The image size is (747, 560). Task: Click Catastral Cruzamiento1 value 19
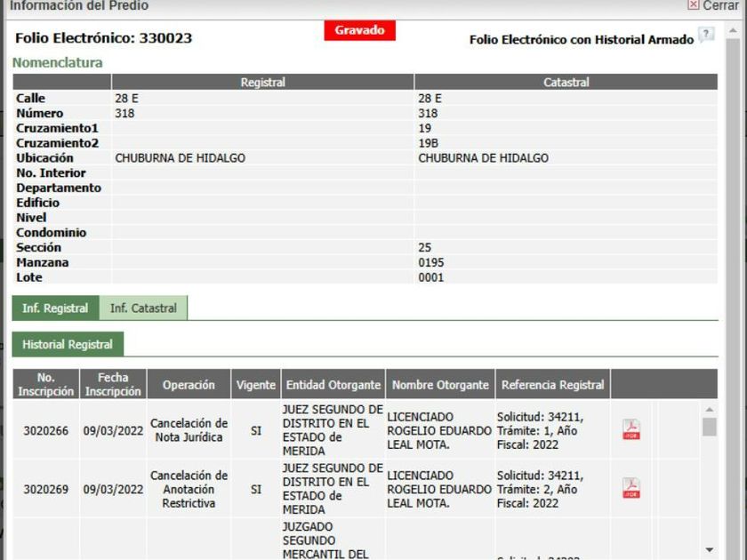(424, 128)
